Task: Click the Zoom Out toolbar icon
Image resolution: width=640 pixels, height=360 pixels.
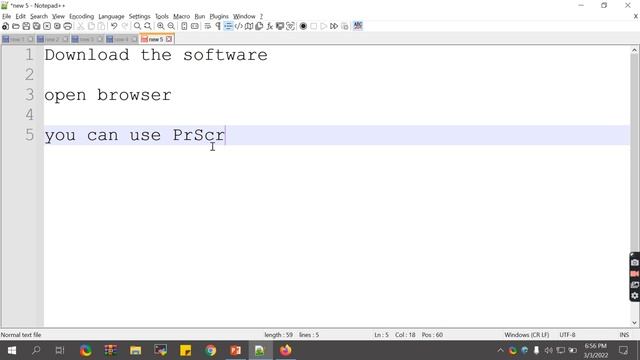Action: click(x=171, y=26)
